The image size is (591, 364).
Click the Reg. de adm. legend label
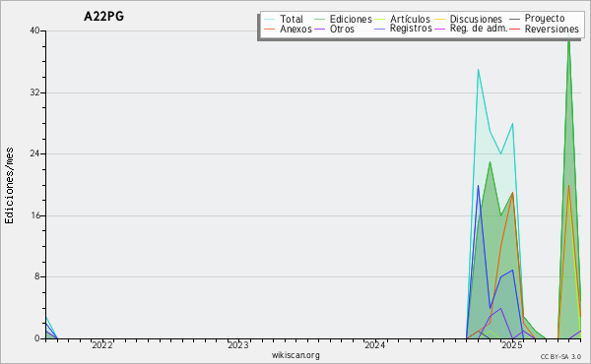(479, 29)
